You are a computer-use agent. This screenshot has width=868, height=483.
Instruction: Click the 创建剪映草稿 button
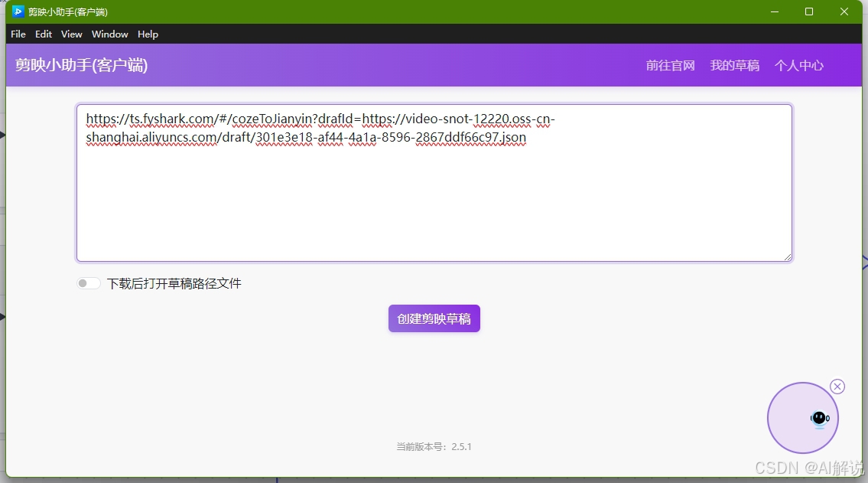(x=434, y=318)
